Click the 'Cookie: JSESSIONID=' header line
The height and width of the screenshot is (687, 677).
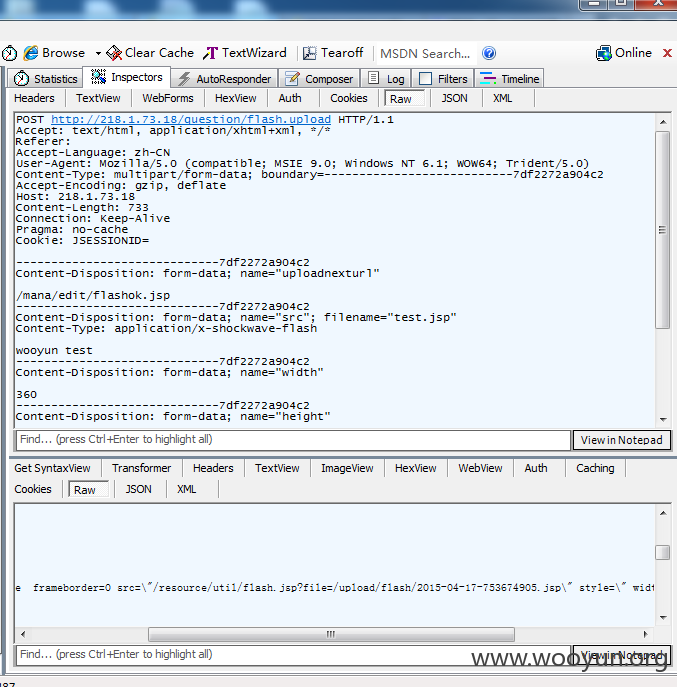pos(82,241)
